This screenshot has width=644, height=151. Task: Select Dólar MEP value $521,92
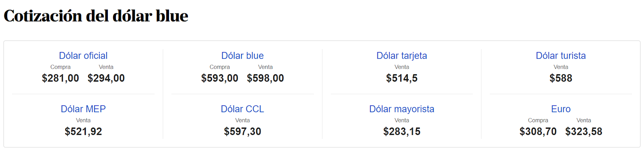83,132
